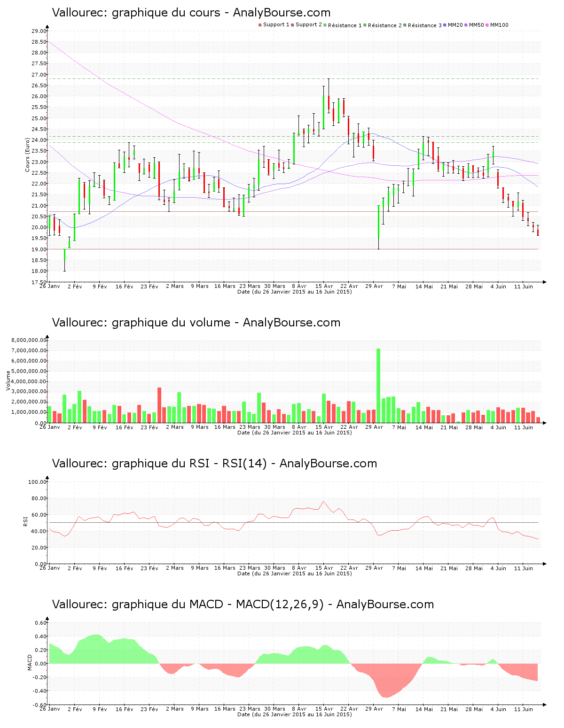Image resolution: width=564 pixels, height=728 pixels.
Task: Click the date range caption under RSI chart
Action: tap(295, 573)
